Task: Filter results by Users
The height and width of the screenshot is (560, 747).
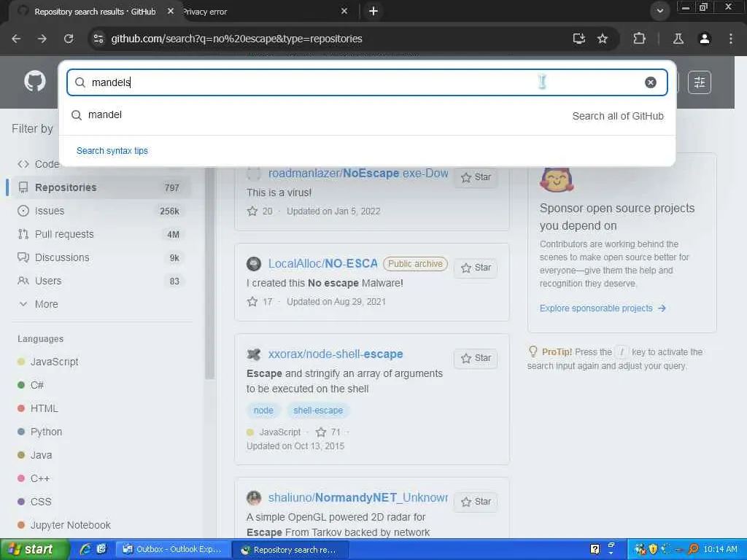Action: (99, 281)
